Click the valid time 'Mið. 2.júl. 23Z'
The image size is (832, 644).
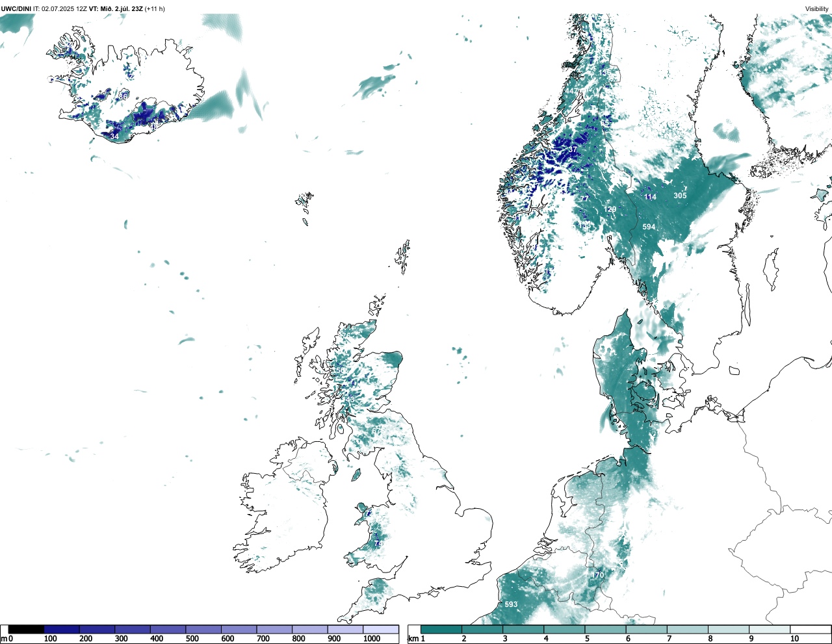[121, 8]
